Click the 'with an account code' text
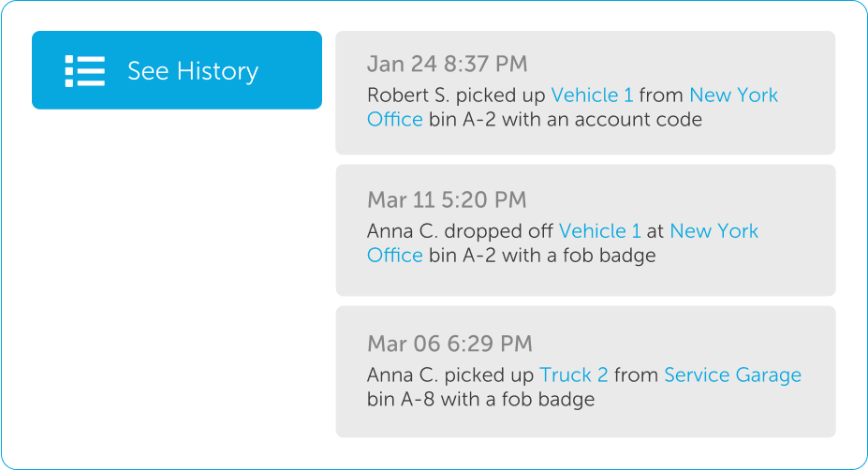Screen dimensions: 868x470 point(602,120)
